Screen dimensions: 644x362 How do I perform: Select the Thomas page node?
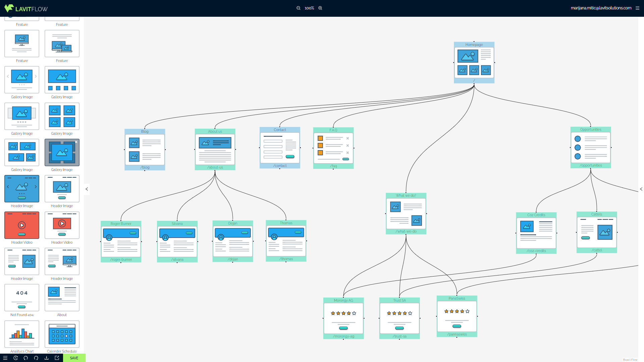click(x=286, y=241)
